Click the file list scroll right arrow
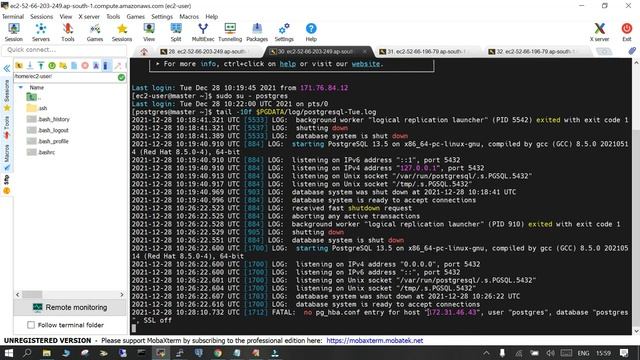The image size is (640, 360). tap(122, 294)
